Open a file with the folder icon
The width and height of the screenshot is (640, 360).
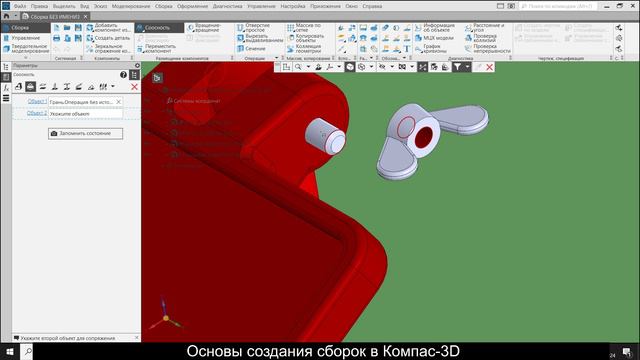click(x=67, y=28)
